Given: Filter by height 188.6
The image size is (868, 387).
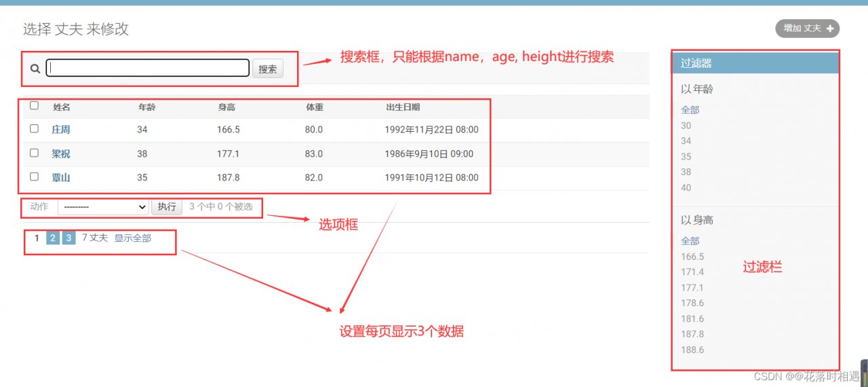Looking at the screenshot, I should point(692,350).
